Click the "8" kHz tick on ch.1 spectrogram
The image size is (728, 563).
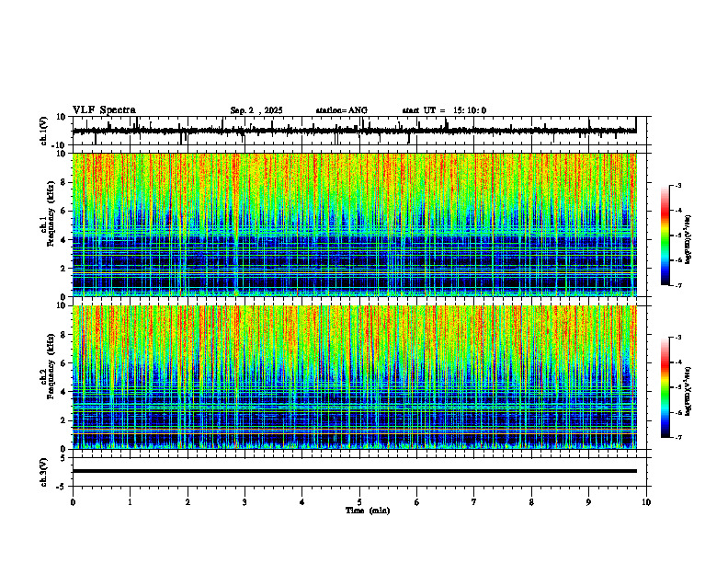63,182
